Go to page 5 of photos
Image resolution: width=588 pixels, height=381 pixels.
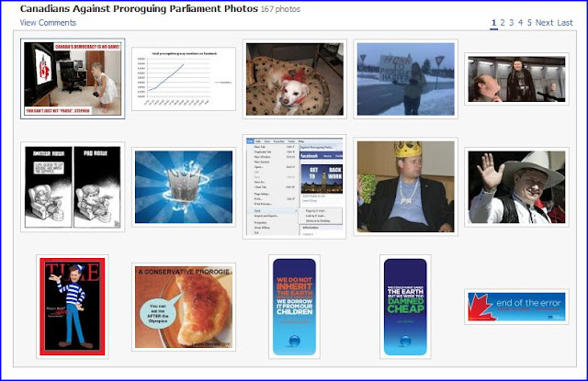point(529,23)
